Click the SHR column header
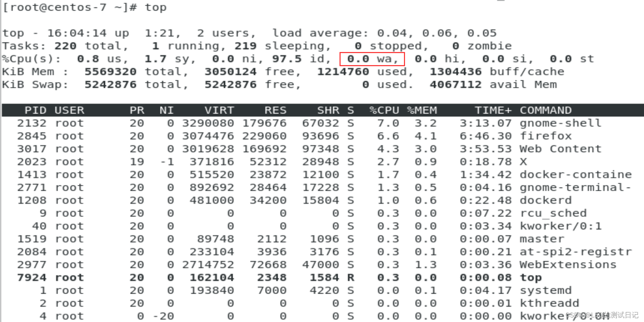The height and width of the screenshot is (322, 644). 328,110
